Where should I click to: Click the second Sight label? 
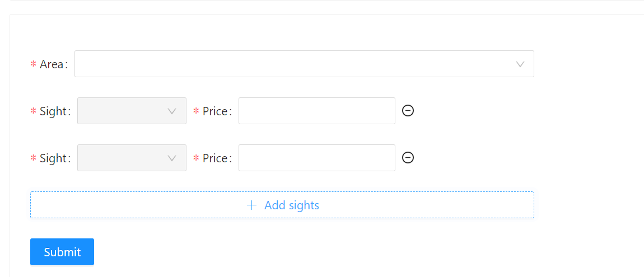pos(53,158)
